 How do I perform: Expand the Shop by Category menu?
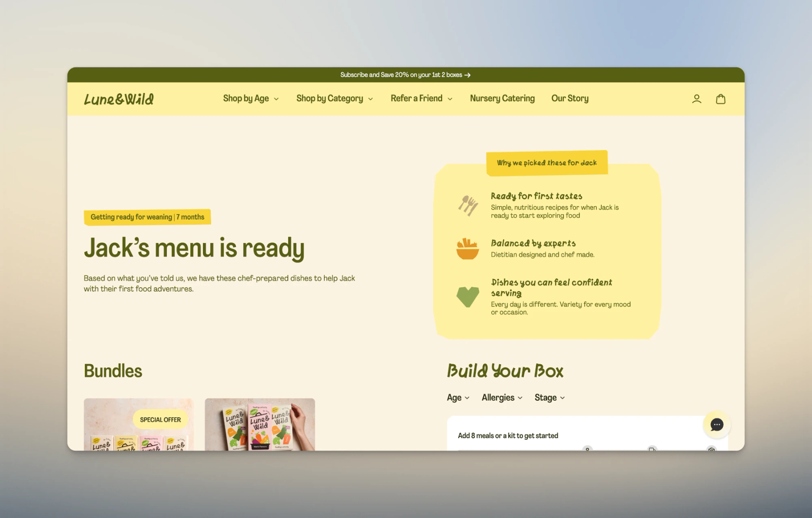[335, 98]
